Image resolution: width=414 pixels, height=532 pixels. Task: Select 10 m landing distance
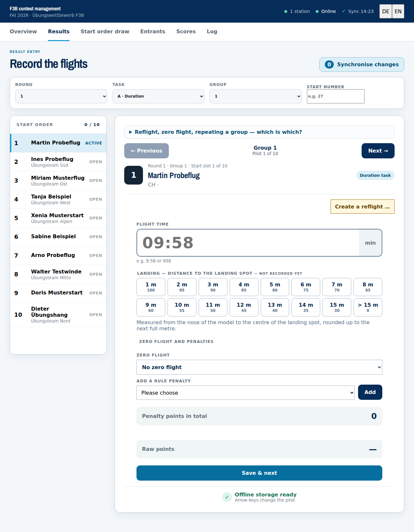point(182,307)
